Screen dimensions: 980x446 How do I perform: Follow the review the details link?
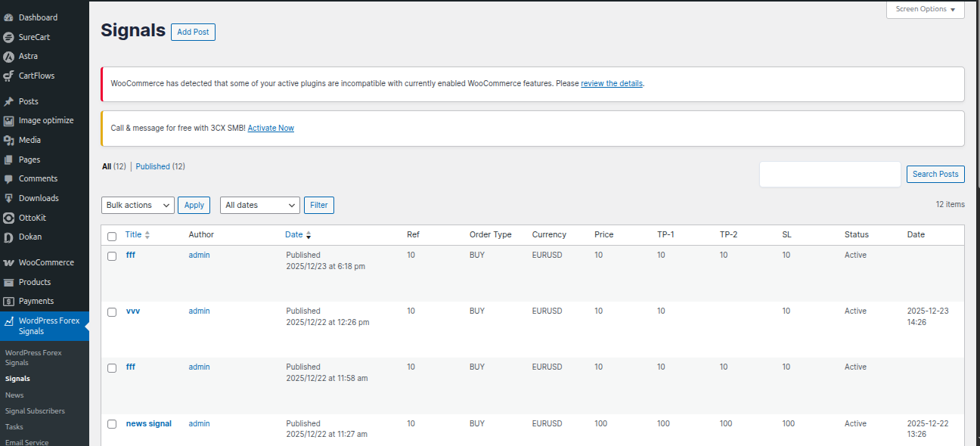pyautogui.click(x=612, y=83)
